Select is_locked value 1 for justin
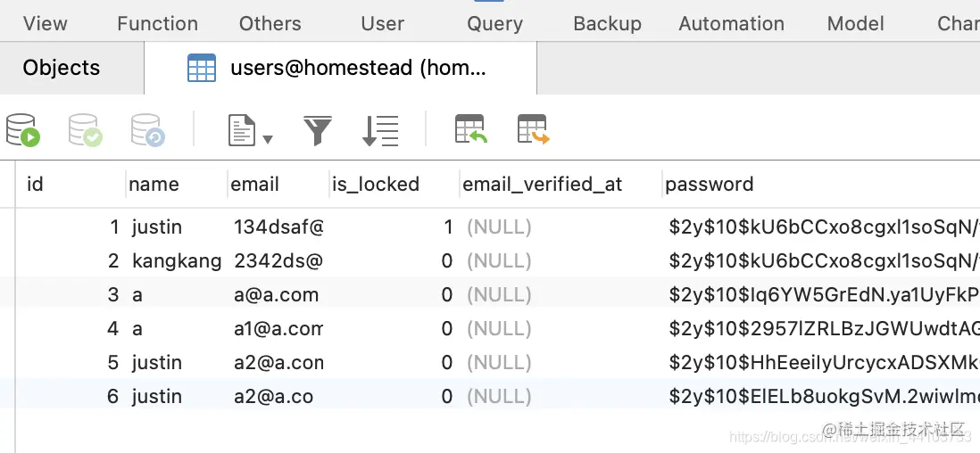The image size is (980, 453). (448, 227)
